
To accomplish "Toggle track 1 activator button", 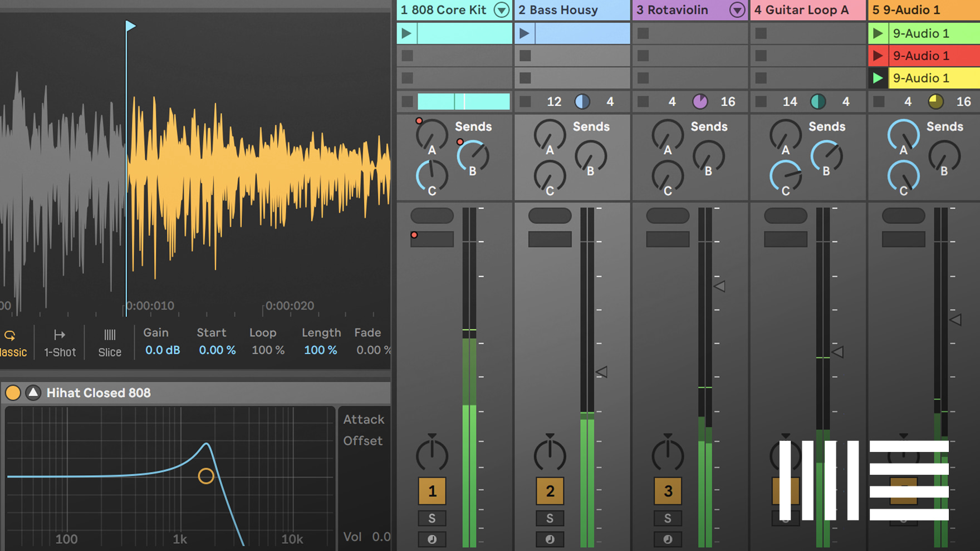I will [x=432, y=491].
